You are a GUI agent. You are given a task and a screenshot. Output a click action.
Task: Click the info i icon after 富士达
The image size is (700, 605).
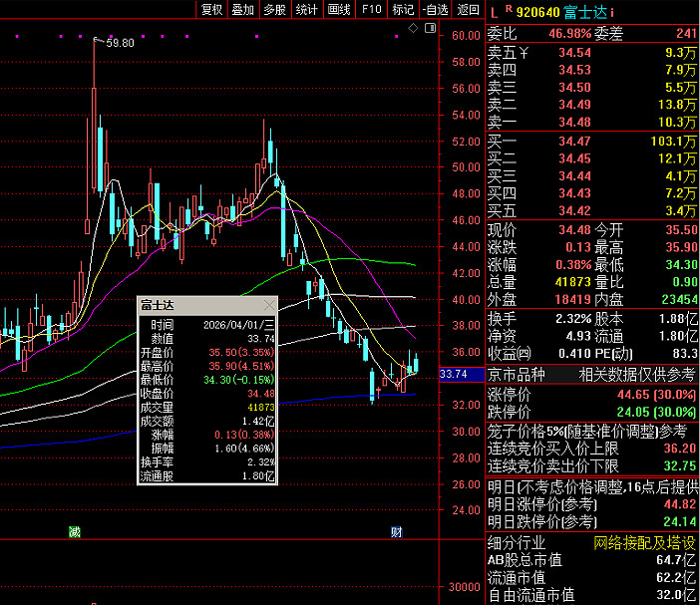coord(612,13)
